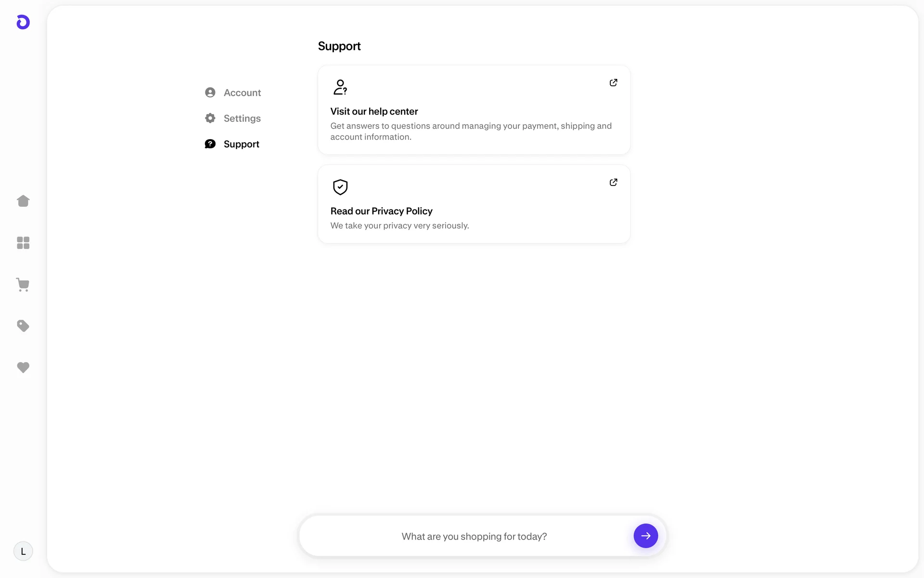The height and width of the screenshot is (578, 924).
Task: Open the Home icon in sidebar
Action: pyautogui.click(x=23, y=201)
